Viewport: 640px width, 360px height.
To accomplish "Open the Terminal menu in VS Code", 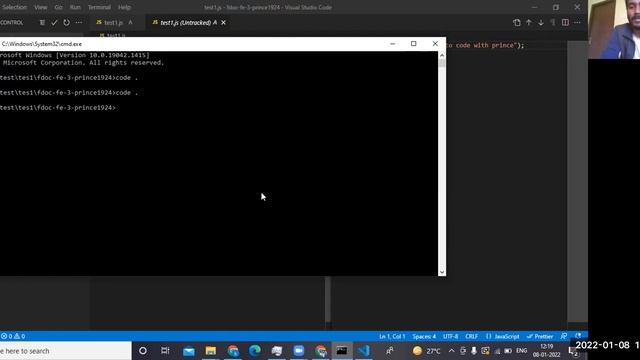I will [99, 7].
